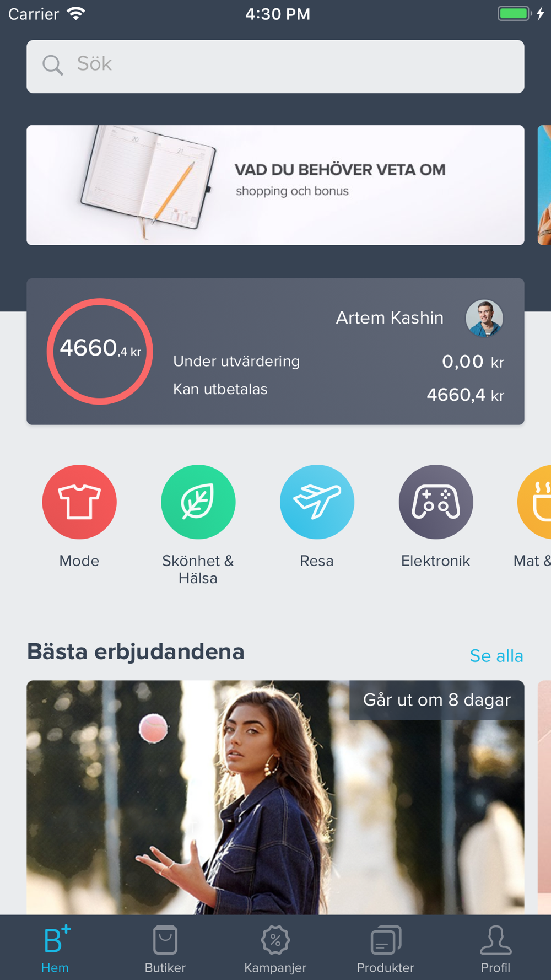
Task: Click into the Sök search field
Action: click(275, 67)
